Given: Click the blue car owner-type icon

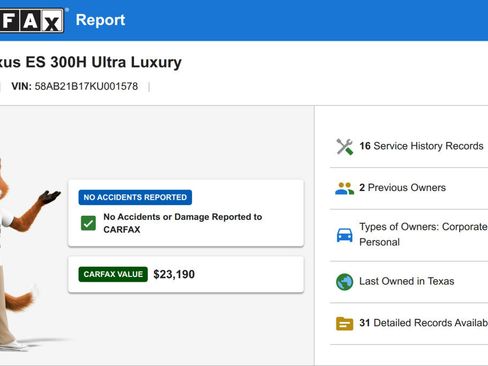Looking at the screenshot, I should pos(344,235).
